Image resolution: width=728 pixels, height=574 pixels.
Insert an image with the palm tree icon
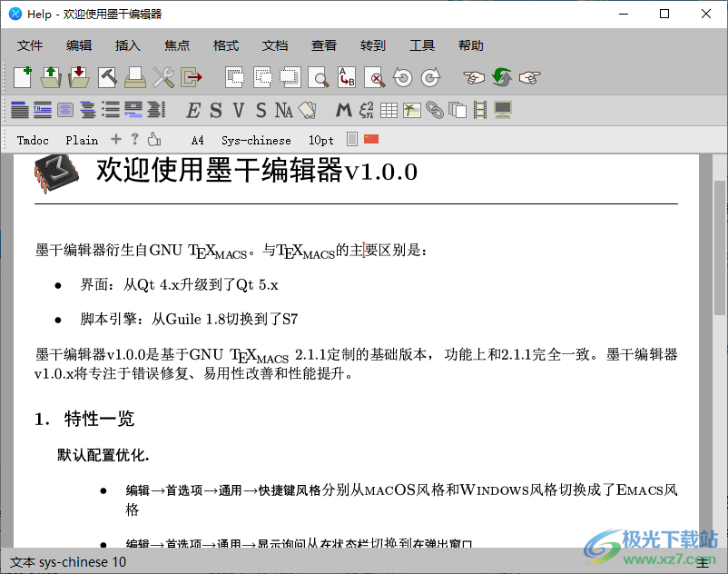[x=412, y=110]
